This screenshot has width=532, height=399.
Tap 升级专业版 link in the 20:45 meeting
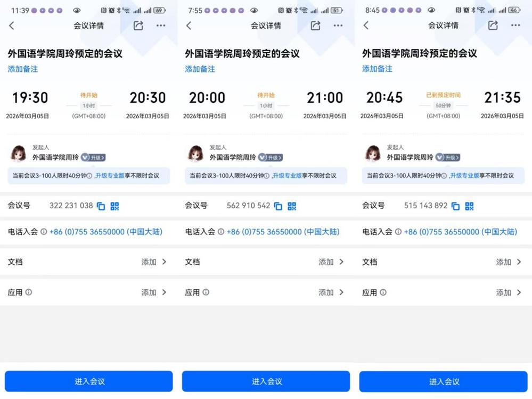coord(466,175)
